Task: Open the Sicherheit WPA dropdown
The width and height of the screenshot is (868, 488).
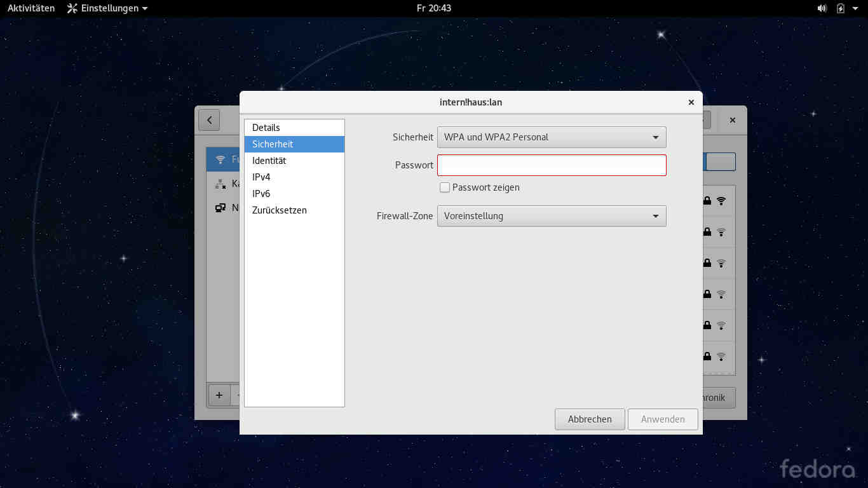Action: [552, 137]
